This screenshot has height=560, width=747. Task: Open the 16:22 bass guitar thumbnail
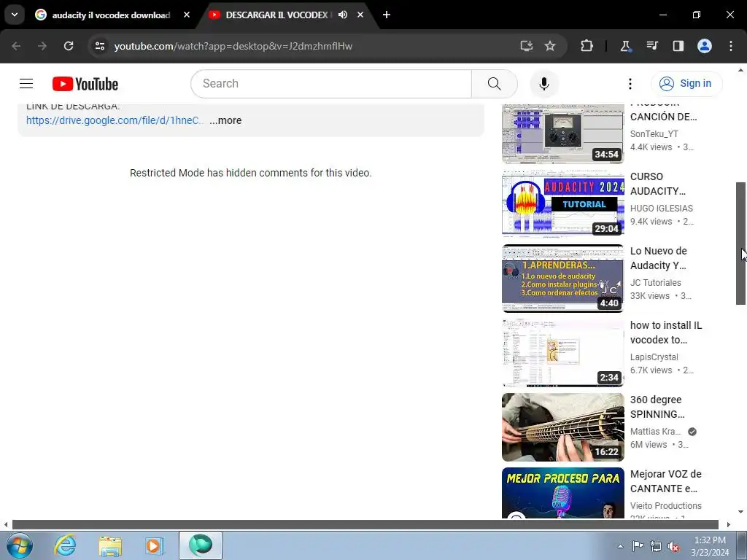pos(562,427)
